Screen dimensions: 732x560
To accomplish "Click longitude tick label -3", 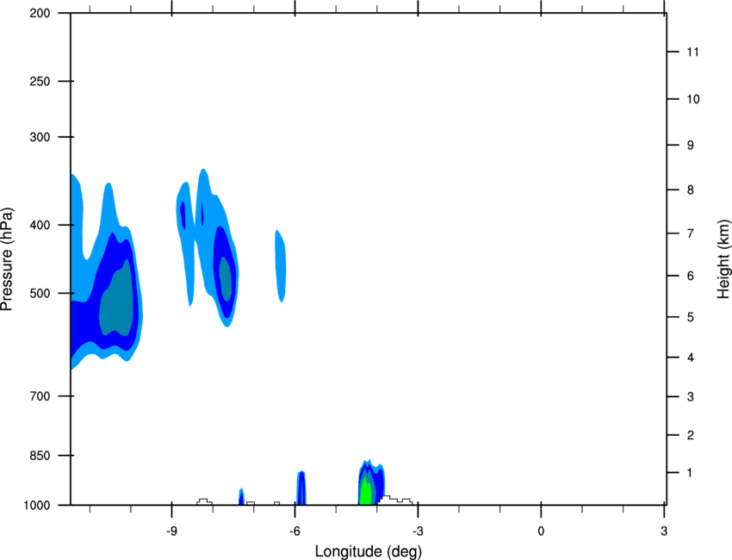I will [418, 531].
